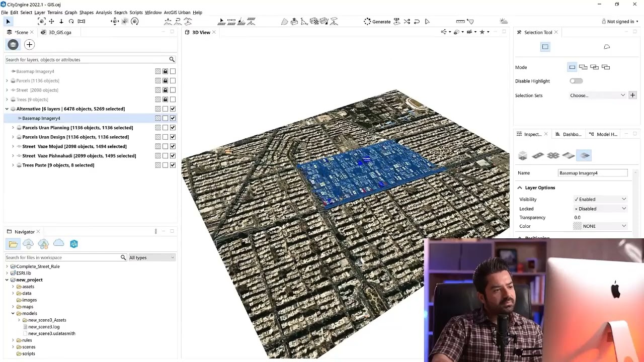This screenshot has width=644, height=362.
Task: Open the Graph menu
Action: (71, 13)
